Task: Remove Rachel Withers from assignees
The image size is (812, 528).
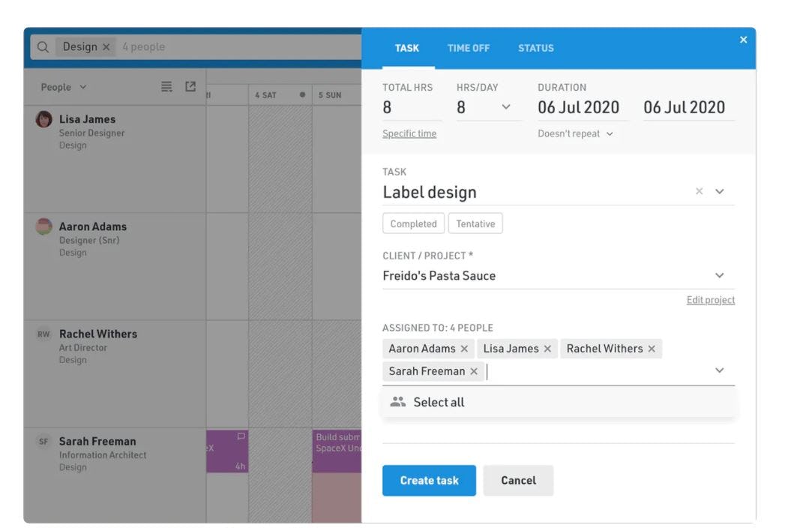Action: [652, 349]
